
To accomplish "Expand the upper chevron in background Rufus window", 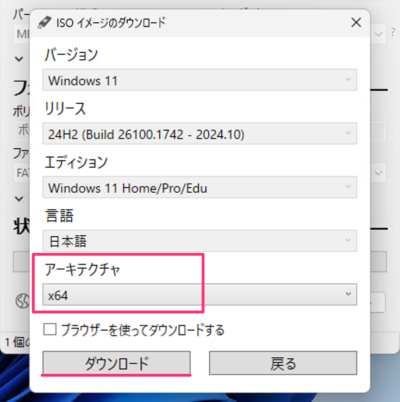I will coord(19,59).
